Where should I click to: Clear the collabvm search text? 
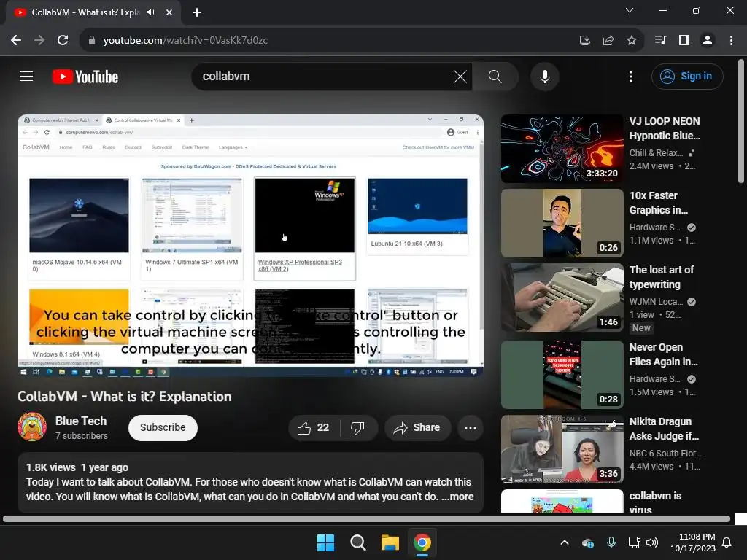460,76
